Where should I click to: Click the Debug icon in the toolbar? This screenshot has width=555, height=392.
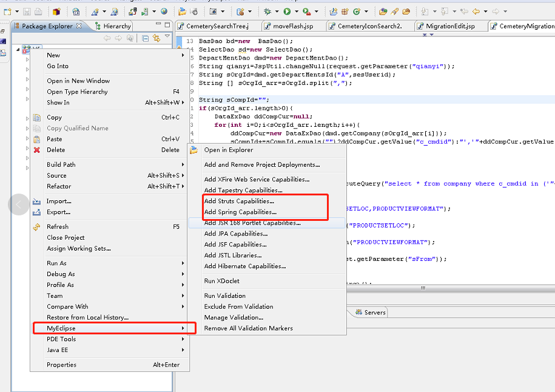267,10
